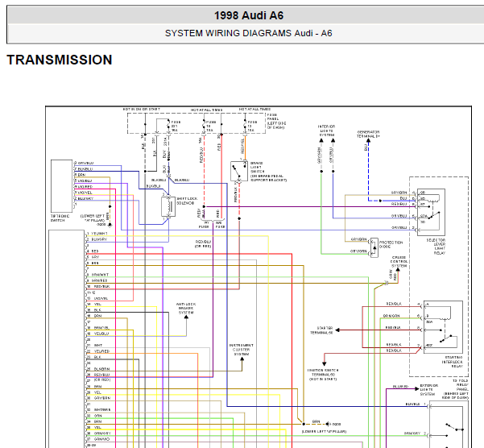Viewport: 484px width, 448px height.
Task: Click pin 10 'RED/BLK' wire label
Action: (101, 287)
